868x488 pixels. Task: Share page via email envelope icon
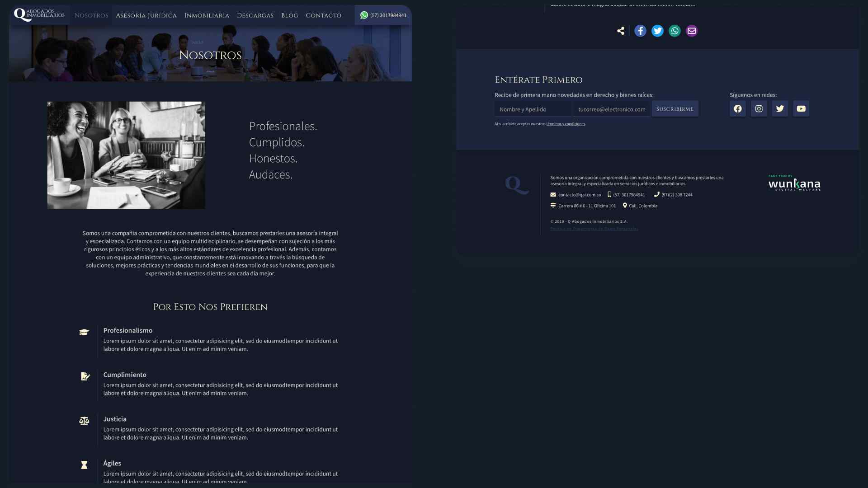(692, 31)
